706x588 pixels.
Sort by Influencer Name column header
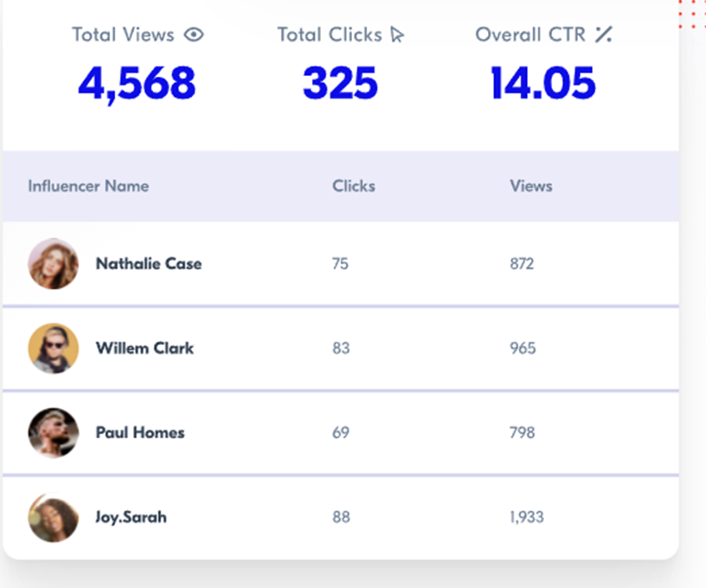[x=88, y=186]
